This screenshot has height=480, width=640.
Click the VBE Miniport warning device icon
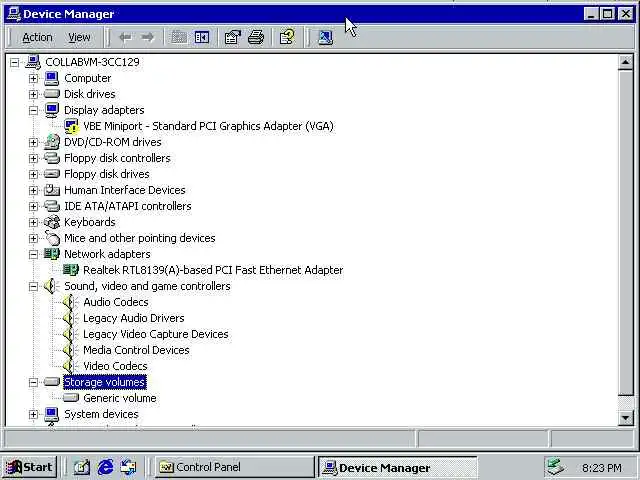pos(71,126)
